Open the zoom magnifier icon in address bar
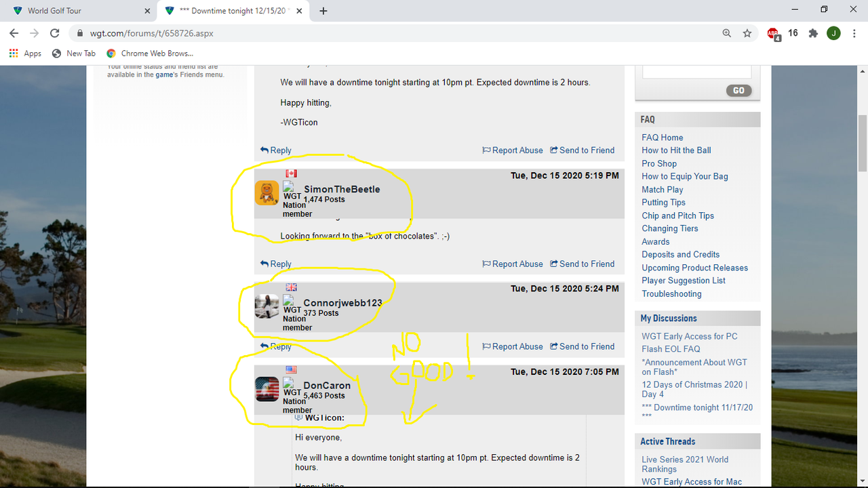 [726, 33]
